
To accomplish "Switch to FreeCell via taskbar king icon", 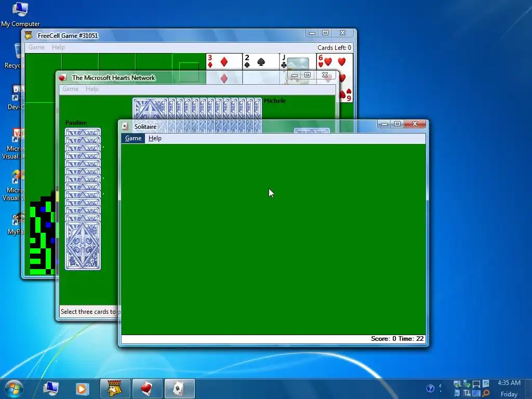I will point(115,389).
